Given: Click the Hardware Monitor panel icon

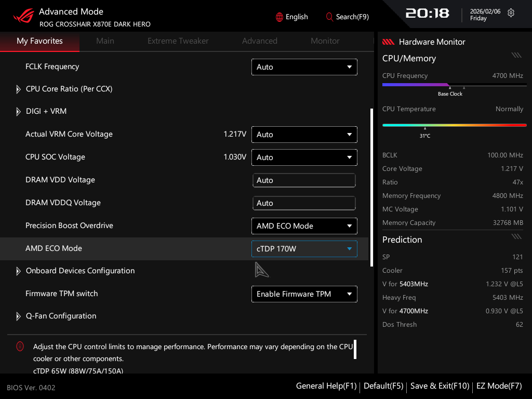Looking at the screenshot, I should [388, 42].
